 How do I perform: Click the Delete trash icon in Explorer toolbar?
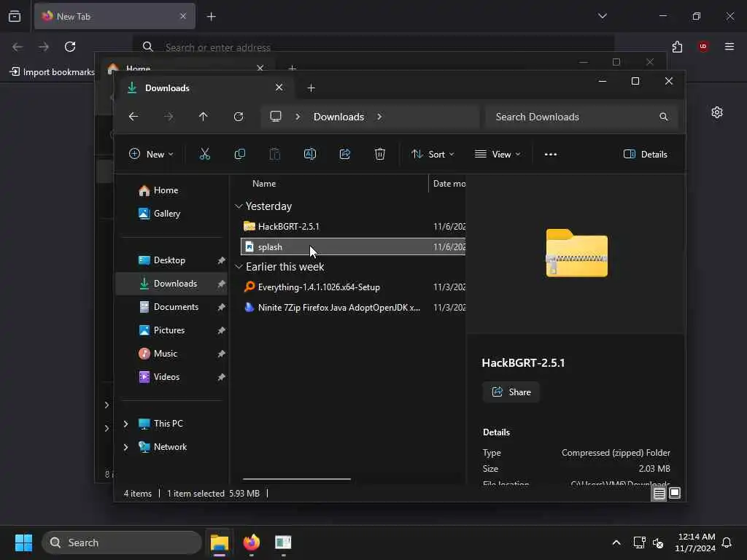point(379,155)
